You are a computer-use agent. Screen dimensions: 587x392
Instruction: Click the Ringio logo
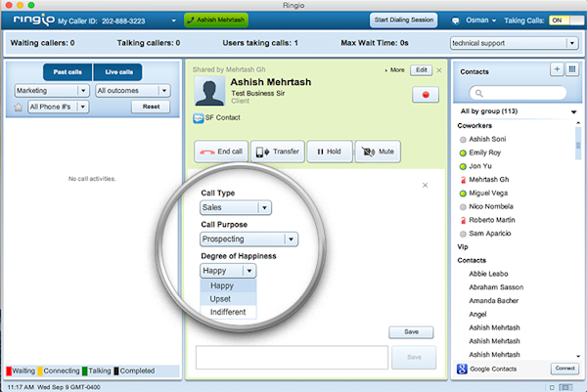[33, 20]
